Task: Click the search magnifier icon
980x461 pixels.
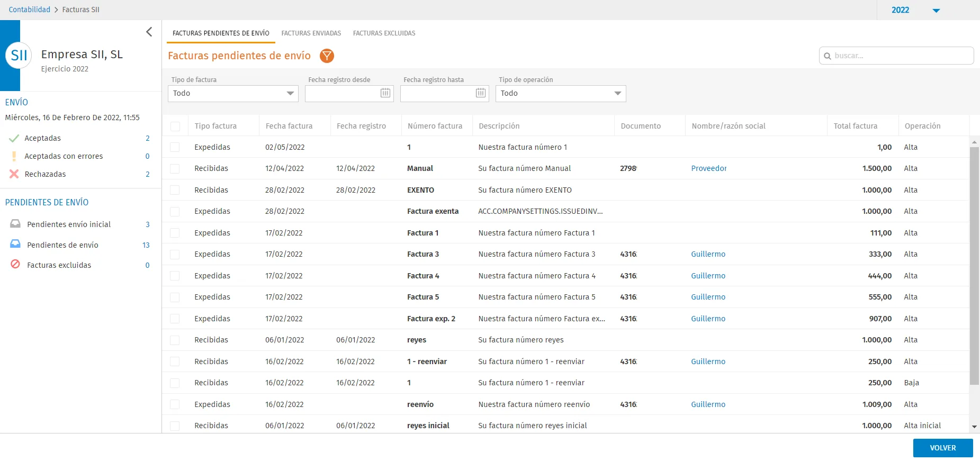Action: [x=828, y=56]
